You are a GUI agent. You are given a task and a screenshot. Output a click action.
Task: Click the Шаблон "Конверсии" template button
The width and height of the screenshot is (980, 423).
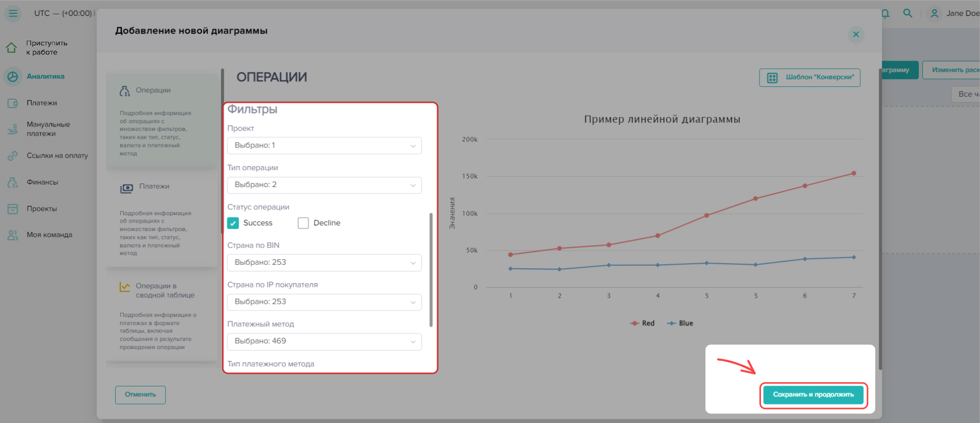(x=809, y=78)
